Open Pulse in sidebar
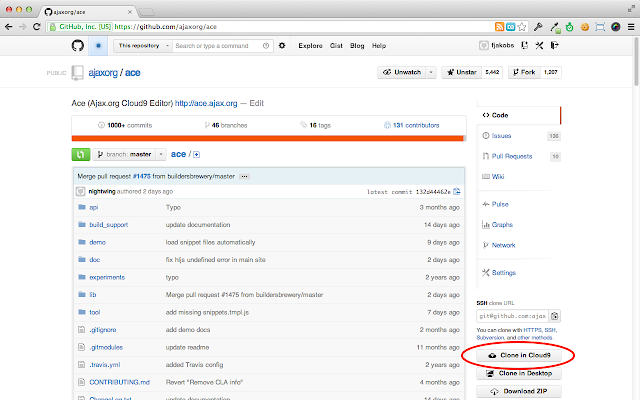640x400 pixels. click(500, 204)
